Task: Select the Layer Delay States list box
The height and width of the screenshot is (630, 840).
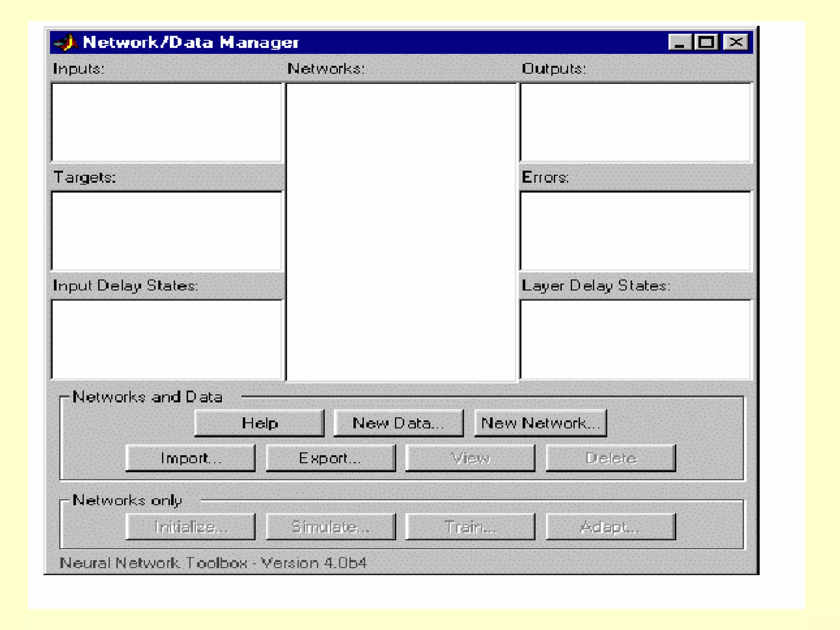Action: click(x=636, y=340)
